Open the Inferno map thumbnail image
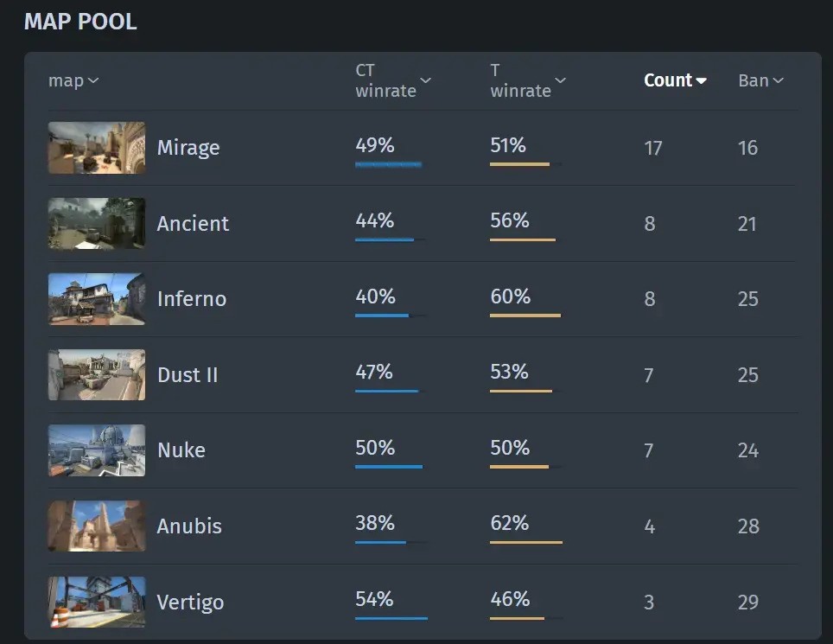 [97, 299]
